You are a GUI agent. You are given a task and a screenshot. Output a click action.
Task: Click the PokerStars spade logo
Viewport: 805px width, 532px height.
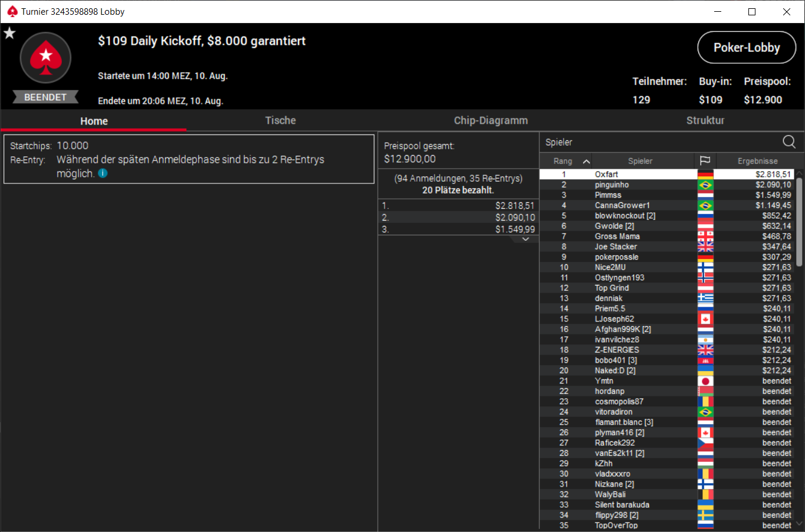pyautogui.click(x=45, y=58)
